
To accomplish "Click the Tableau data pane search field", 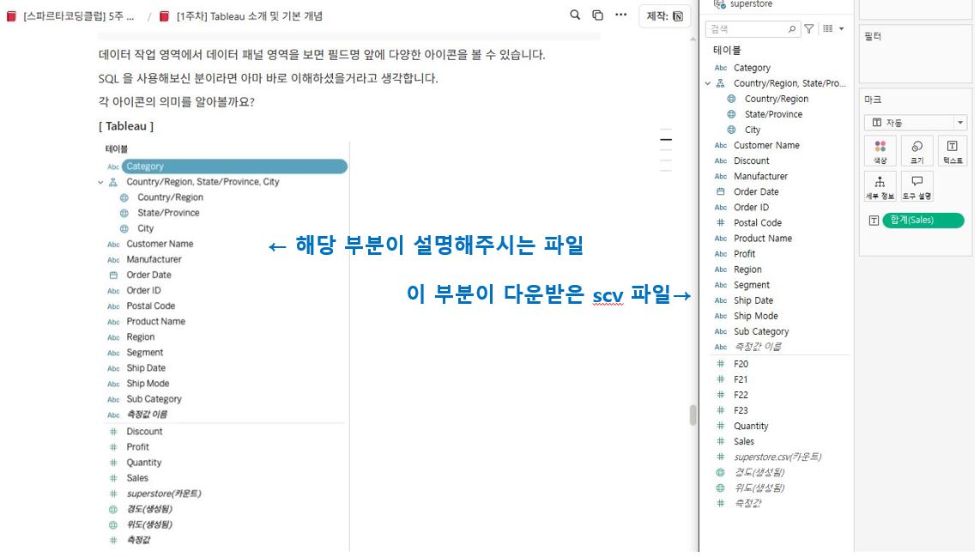I will tap(753, 29).
